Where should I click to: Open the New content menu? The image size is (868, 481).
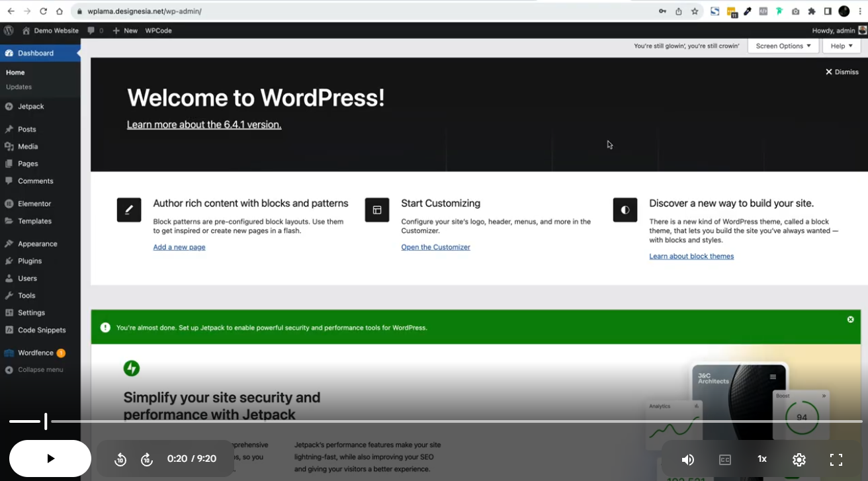pyautogui.click(x=125, y=30)
